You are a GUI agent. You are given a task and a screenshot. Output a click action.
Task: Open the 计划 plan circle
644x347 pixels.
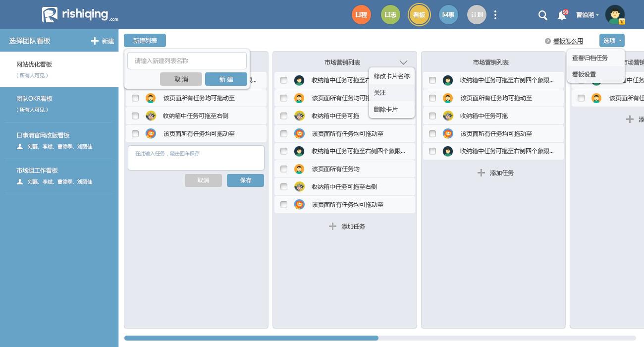pos(477,15)
